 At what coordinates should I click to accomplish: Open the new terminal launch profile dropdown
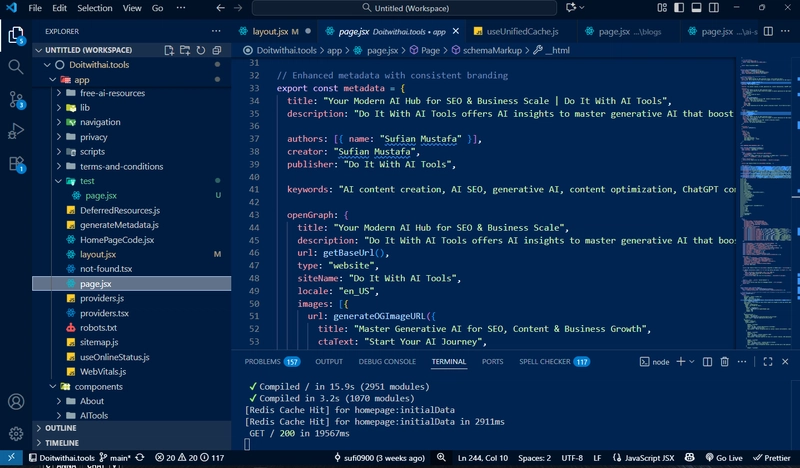pyautogui.click(x=691, y=361)
